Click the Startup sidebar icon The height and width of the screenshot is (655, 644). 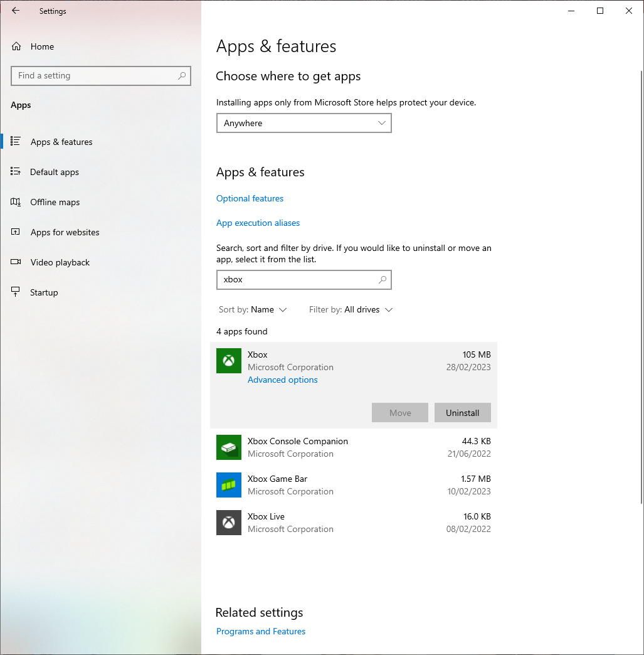(16, 292)
